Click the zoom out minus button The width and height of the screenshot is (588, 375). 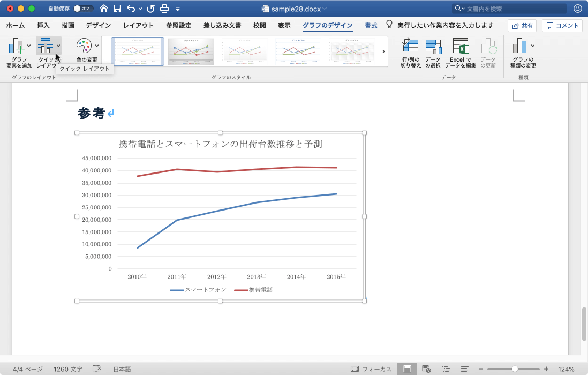tap(481, 369)
